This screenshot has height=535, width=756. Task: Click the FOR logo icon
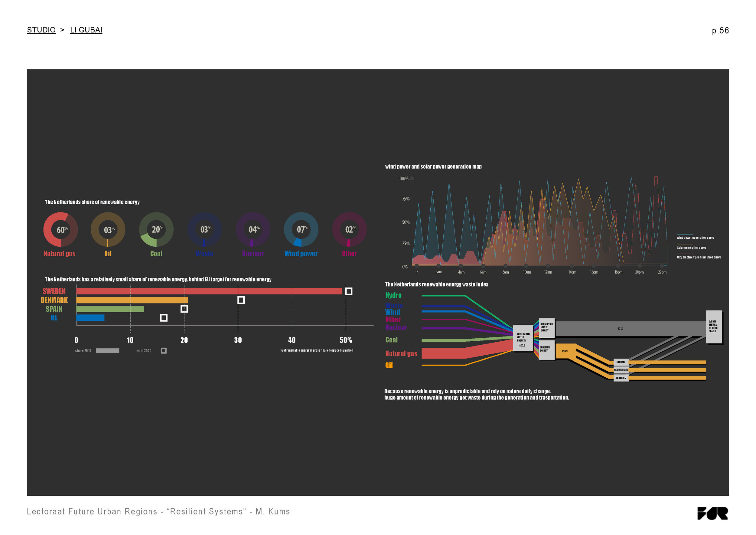point(712,513)
